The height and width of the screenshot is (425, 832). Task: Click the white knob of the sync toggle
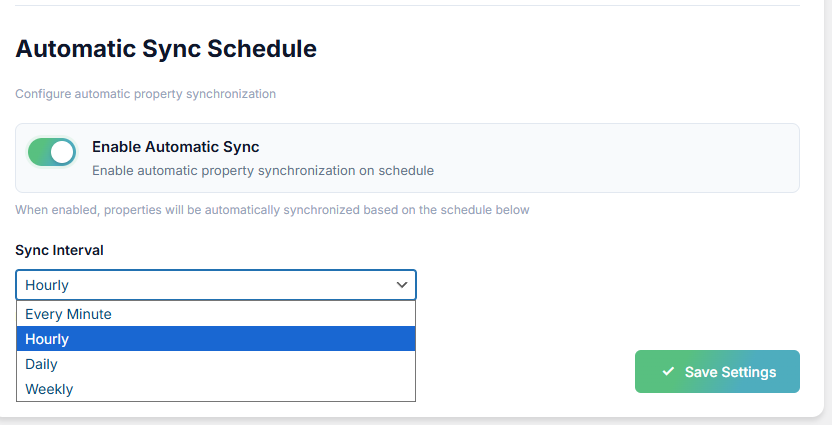[x=62, y=152]
